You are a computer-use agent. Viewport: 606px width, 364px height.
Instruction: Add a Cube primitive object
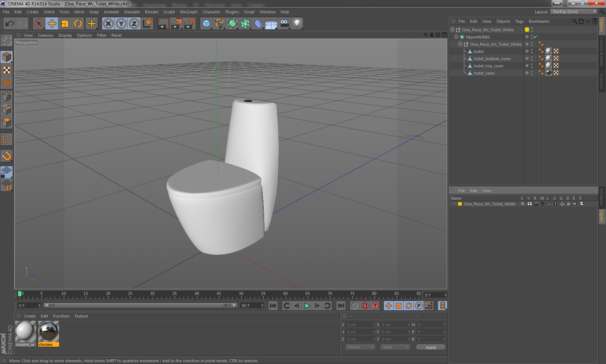(x=206, y=24)
